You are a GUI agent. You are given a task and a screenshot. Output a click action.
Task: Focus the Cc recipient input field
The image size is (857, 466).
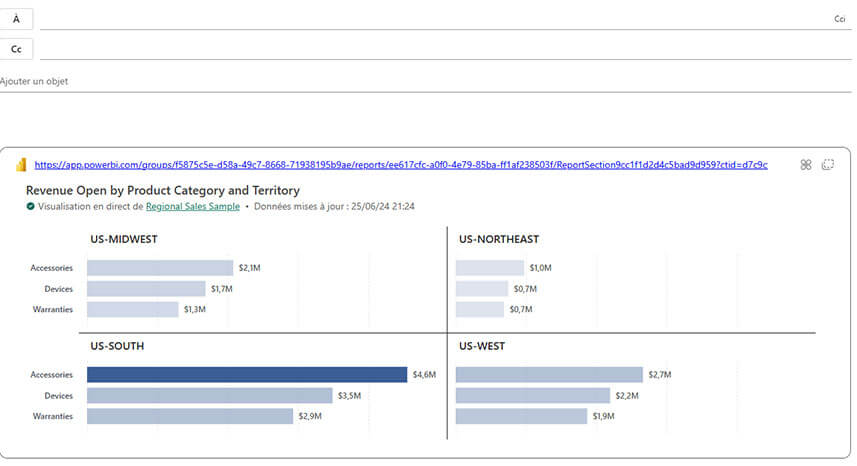click(445, 49)
